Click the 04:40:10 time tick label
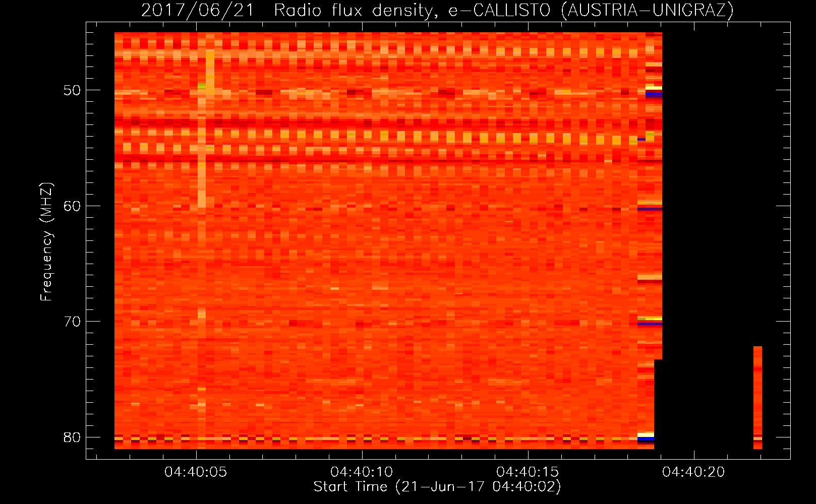Image resolution: width=816 pixels, height=504 pixels. click(x=362, y=472)
